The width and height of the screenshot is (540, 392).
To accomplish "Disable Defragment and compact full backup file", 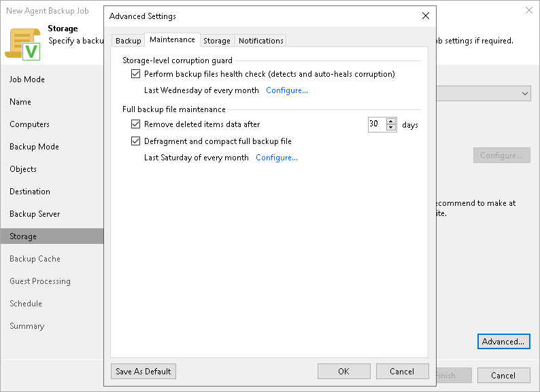I will [x=136, y=141].
